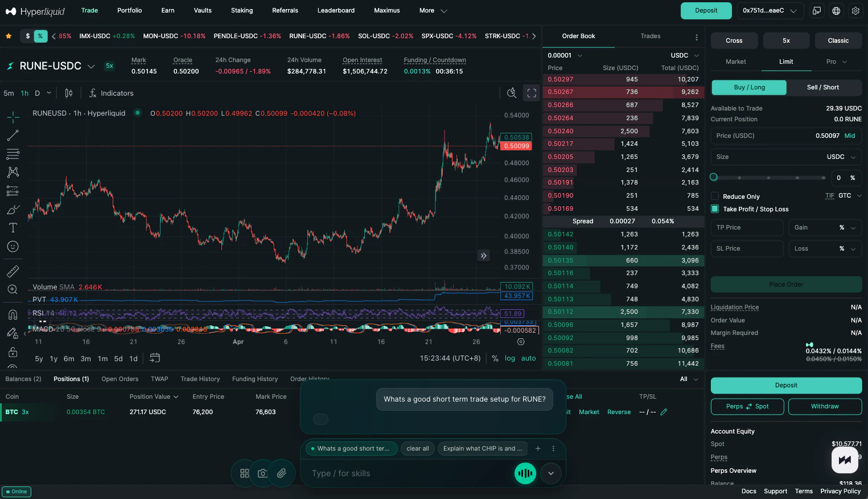Toggle auto scale on chart

(529, 358)
